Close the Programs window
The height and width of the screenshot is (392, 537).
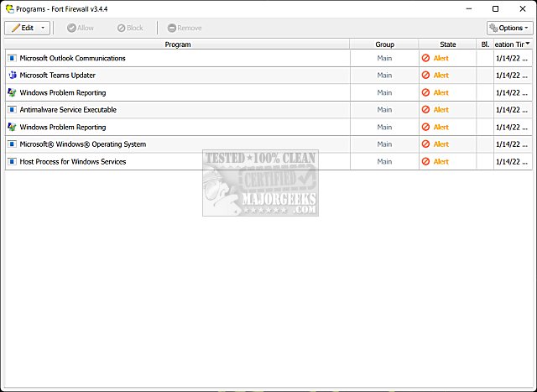click(x=522, y=9)
